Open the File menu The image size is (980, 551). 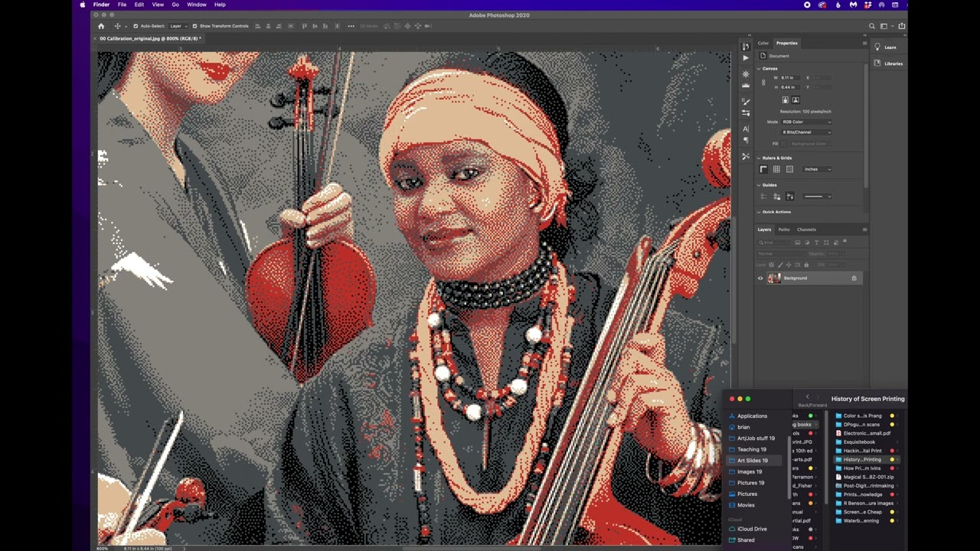click(122, 5)
